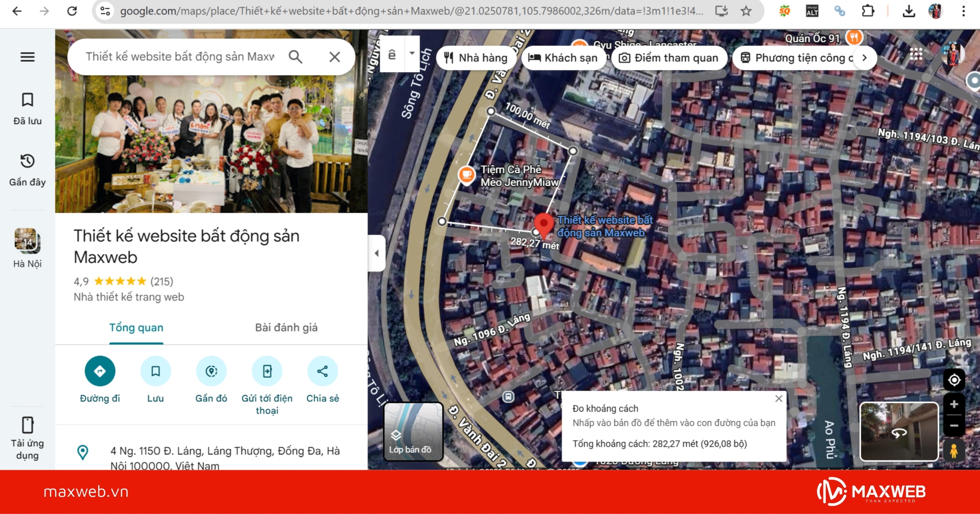Open the Gần đây recent history

28,170
